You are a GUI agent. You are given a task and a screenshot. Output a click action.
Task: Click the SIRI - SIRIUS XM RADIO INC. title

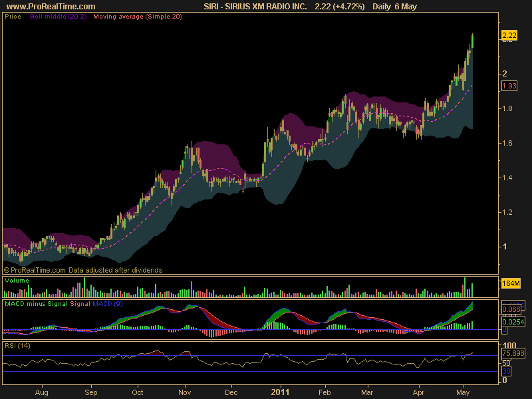point(255,7)
